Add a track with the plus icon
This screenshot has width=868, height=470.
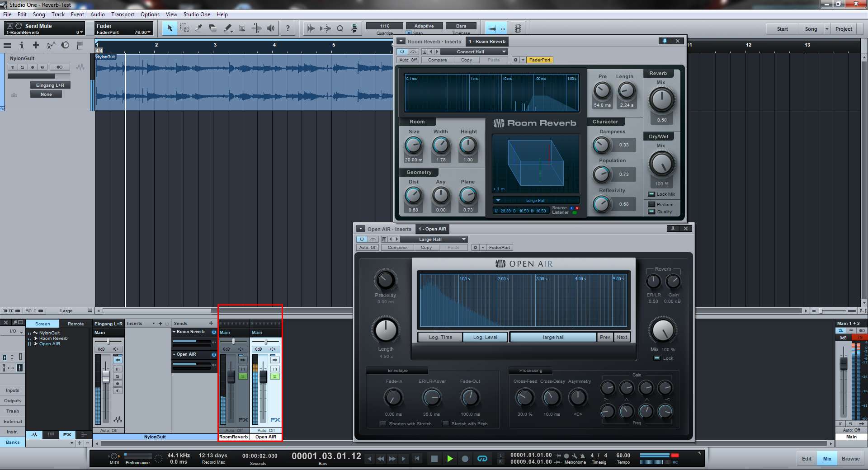[36, 45]
